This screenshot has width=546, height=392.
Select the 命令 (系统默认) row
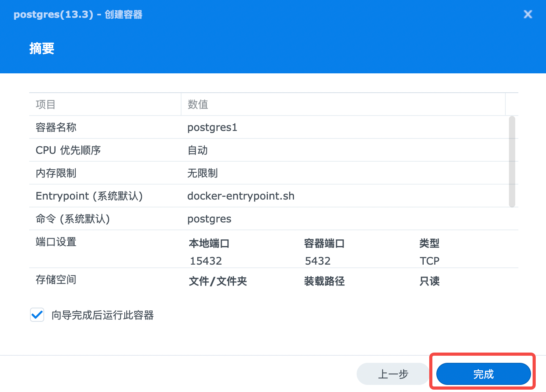pyautogui.click(x=274, y=219)
